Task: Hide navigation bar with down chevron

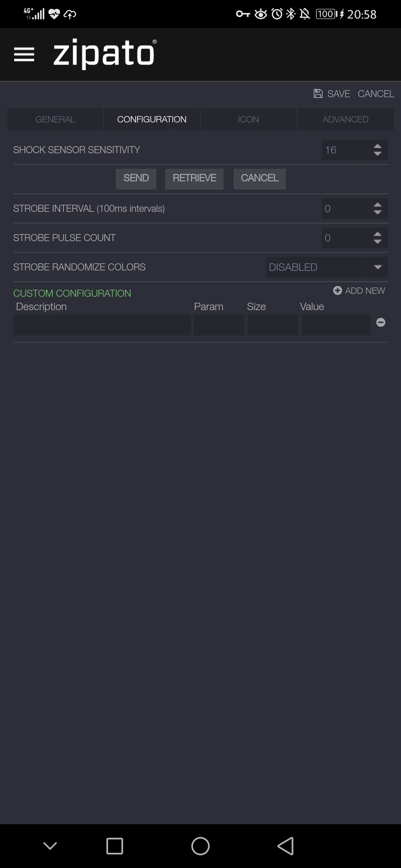Action: (x=50, y=845)
